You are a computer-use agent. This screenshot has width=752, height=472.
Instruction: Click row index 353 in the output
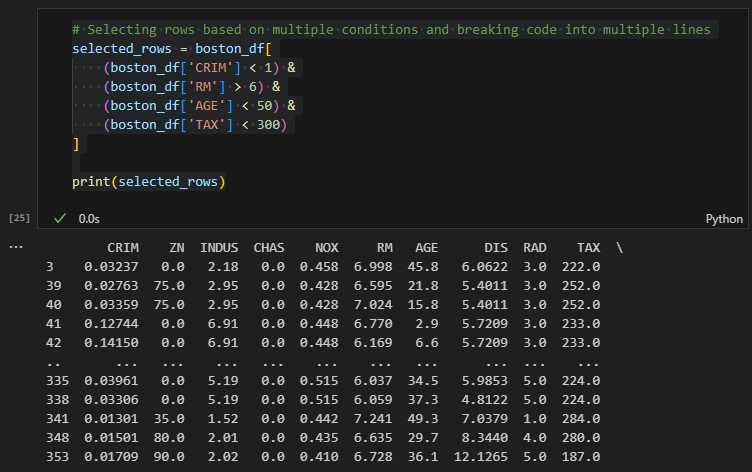[x=58, y=457]
